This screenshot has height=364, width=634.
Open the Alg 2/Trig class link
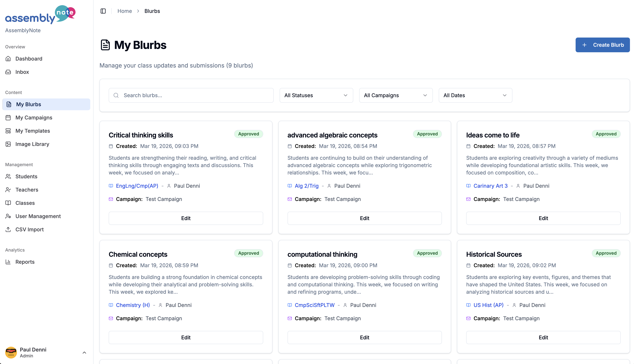(x=306, y=186)
